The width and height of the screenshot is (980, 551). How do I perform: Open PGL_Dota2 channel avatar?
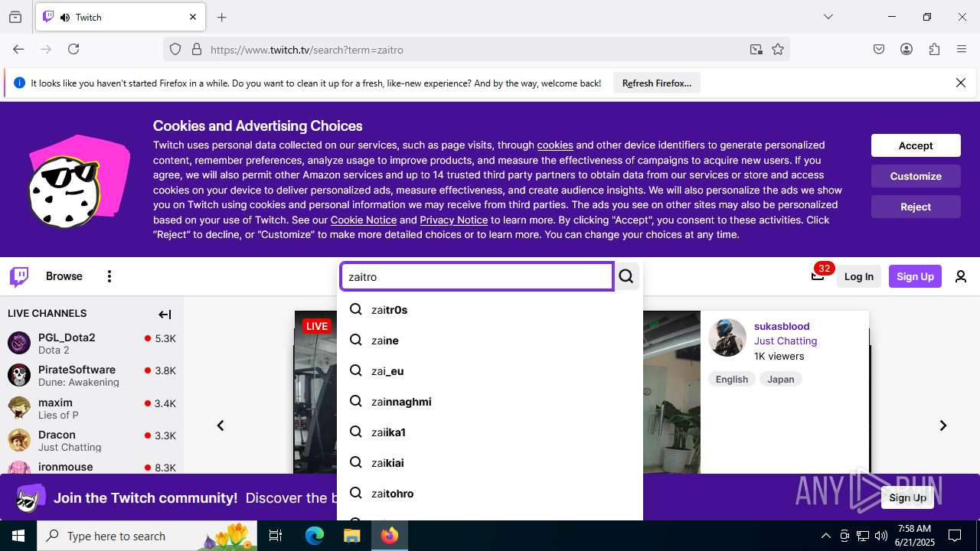click(19, 342)
